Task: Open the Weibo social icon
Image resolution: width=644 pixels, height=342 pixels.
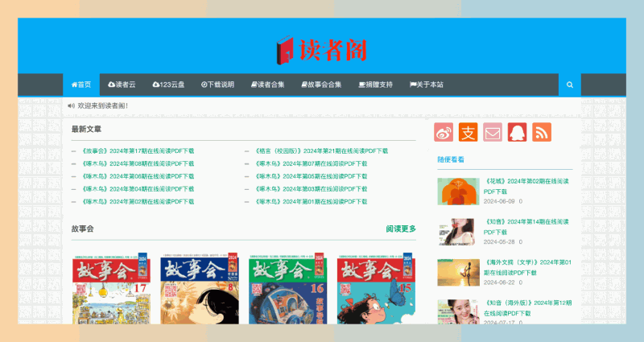Action: click(444, 132)
